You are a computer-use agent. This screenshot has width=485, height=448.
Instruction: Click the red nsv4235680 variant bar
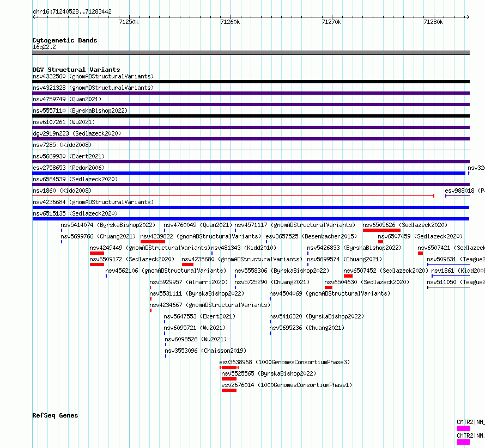[188, 265]
